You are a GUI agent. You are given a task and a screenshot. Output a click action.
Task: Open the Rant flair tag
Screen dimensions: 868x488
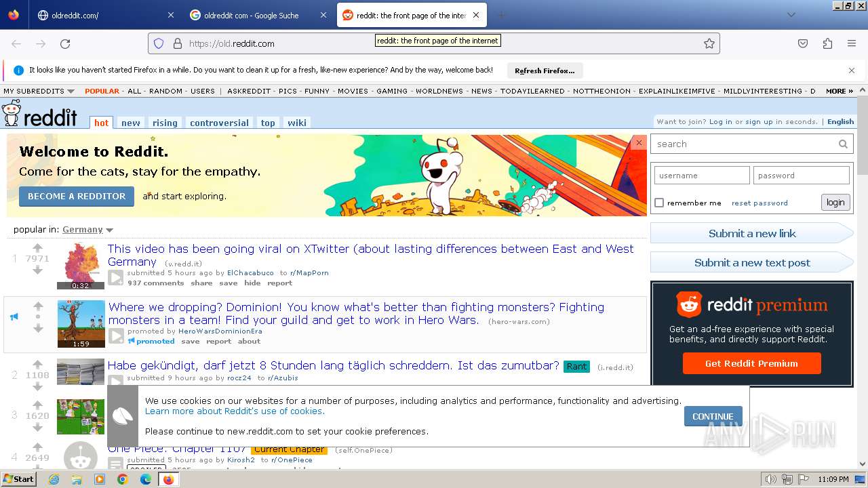pos(576,366)
